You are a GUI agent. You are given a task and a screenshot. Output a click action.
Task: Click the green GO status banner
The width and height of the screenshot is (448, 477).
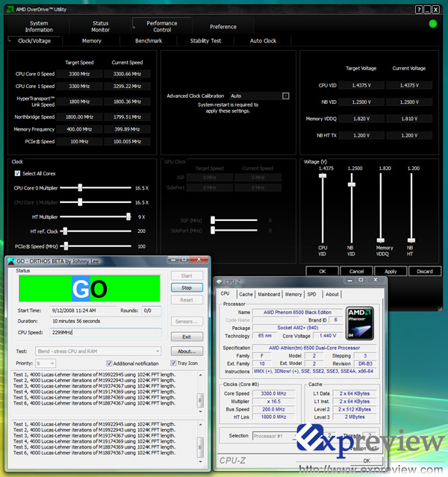coord(90,289)
